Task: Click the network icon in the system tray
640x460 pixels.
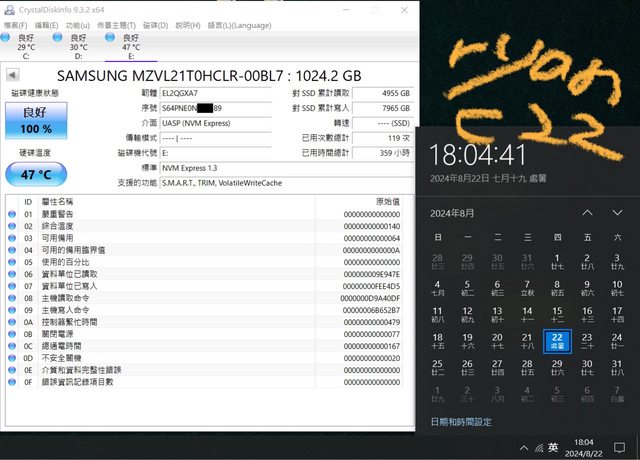Action: click(540, 446)
